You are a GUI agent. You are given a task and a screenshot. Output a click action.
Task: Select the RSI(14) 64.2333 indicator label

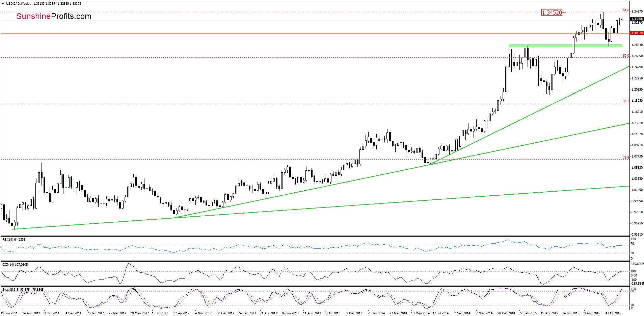tap(14, 240)
